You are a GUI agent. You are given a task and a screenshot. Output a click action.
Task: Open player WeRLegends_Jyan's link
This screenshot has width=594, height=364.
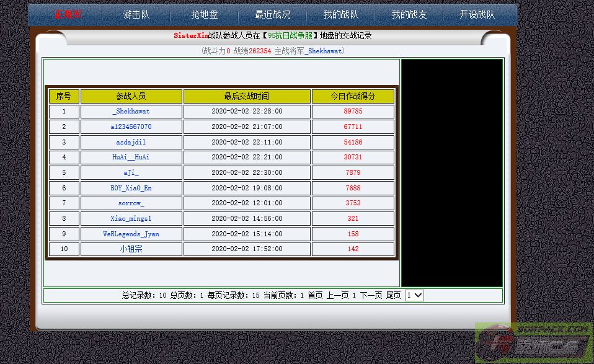tap(131, 234)
